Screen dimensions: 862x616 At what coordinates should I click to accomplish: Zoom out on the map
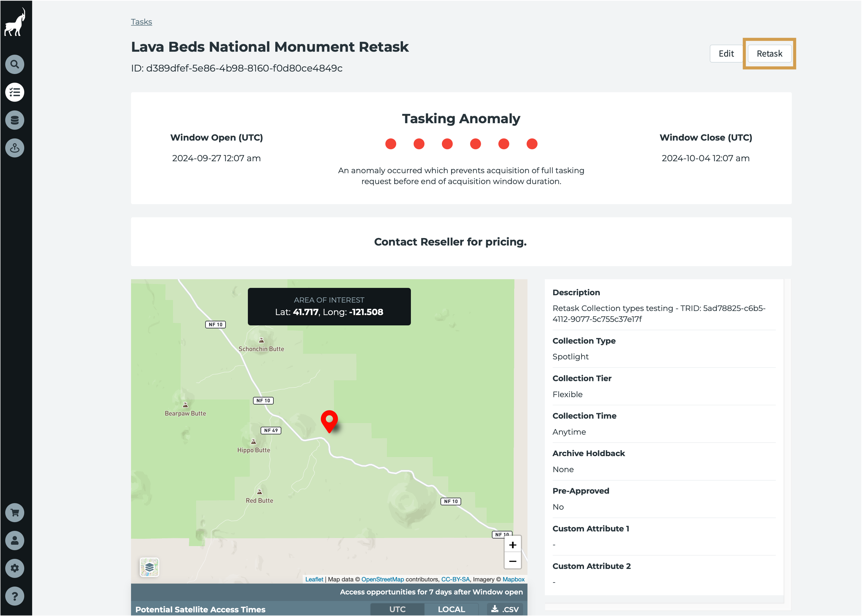coord(512,561)
